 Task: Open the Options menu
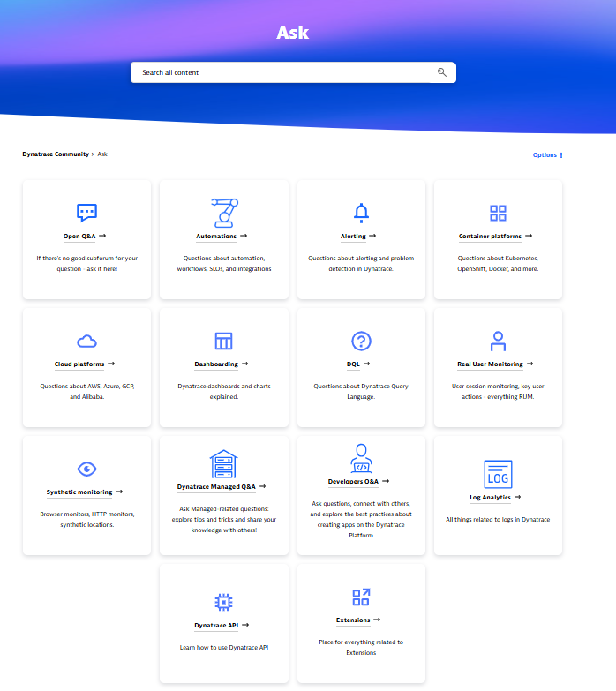547,155
